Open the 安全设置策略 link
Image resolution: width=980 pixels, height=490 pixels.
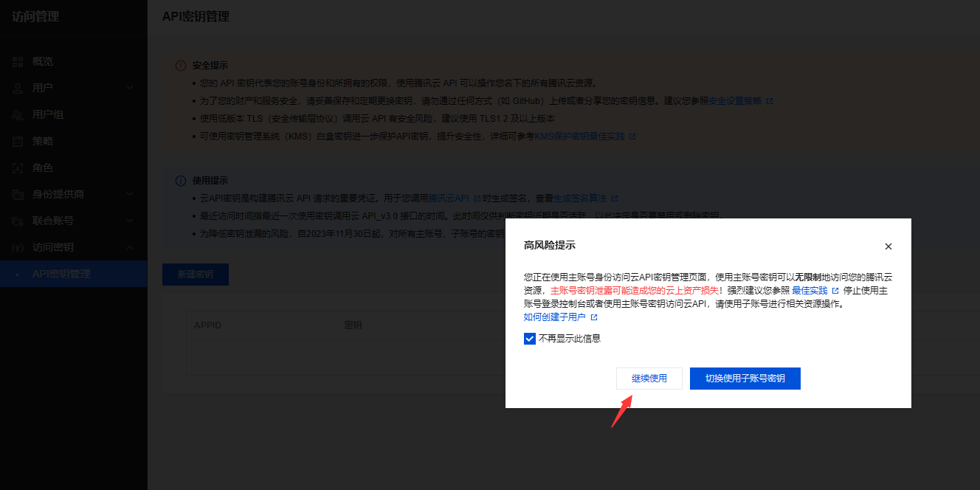click(x=734, y=101)
